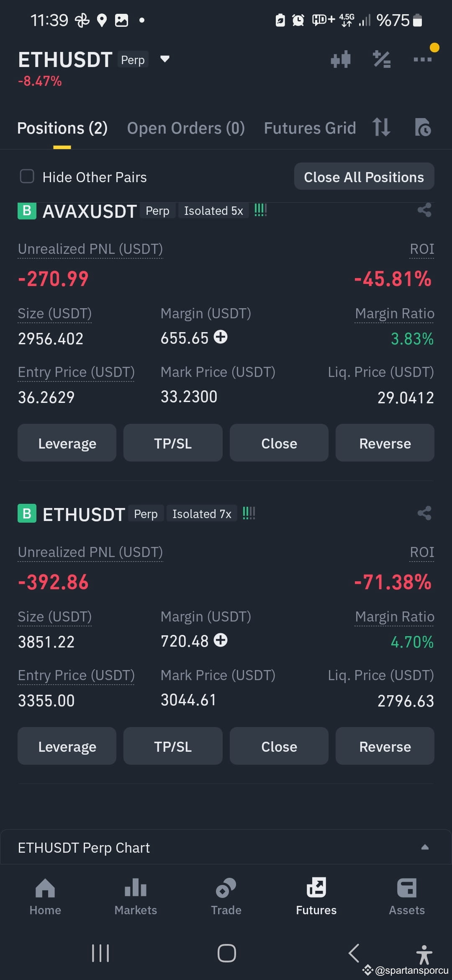Check the Hide Other Pairs box

pos(27,176)
